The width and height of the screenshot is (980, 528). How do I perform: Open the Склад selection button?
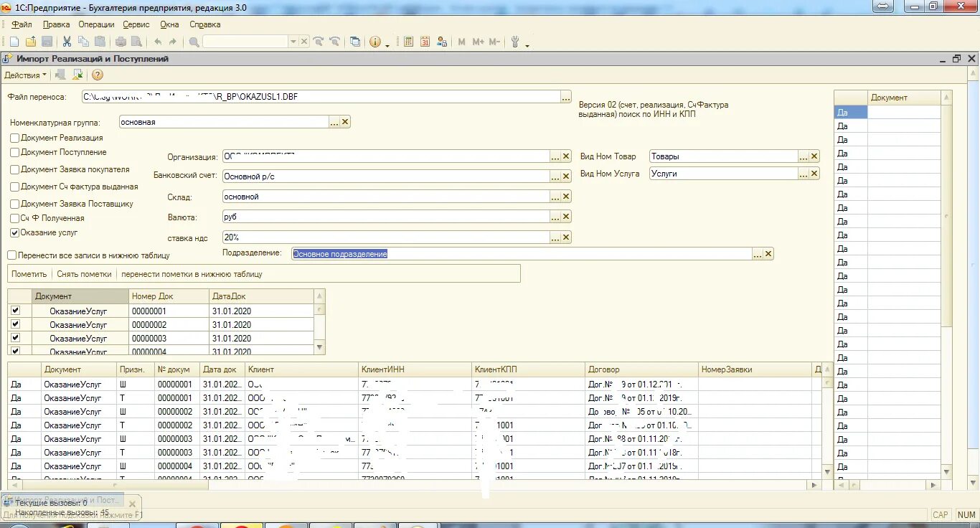pyautogui.click(x=555, y=197)
